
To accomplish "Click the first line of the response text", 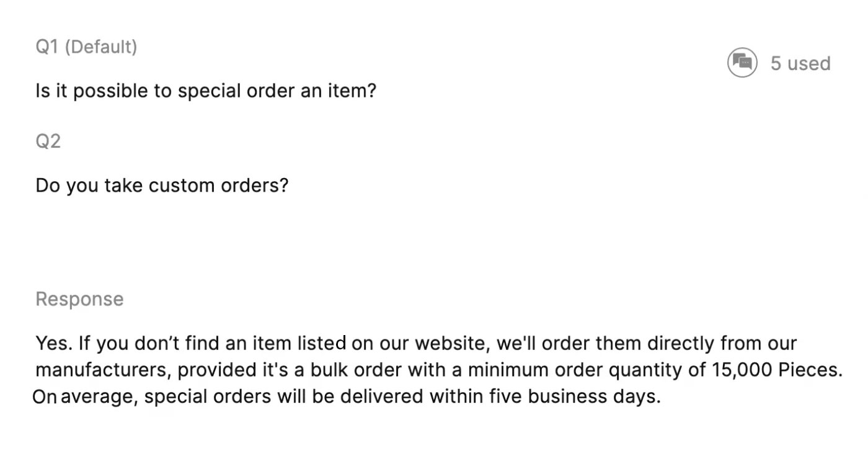I will pyautogui.click(x=416, y=343).
